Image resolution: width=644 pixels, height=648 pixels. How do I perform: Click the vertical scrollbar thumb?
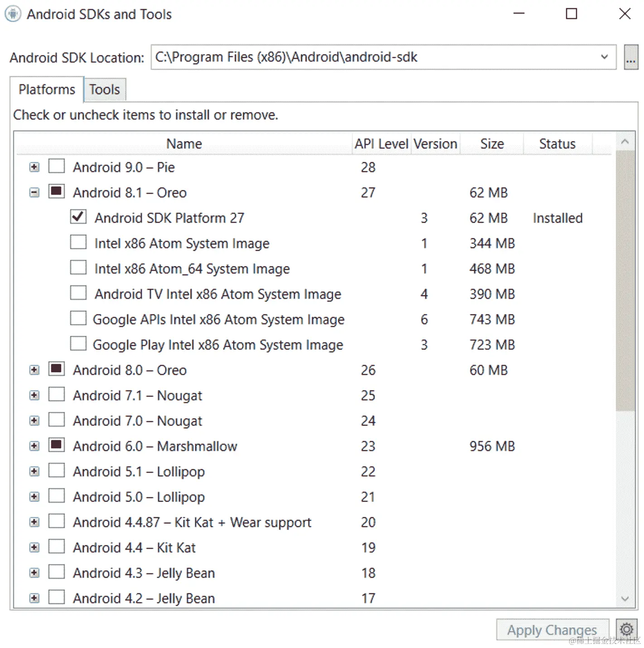coord(625,281)
